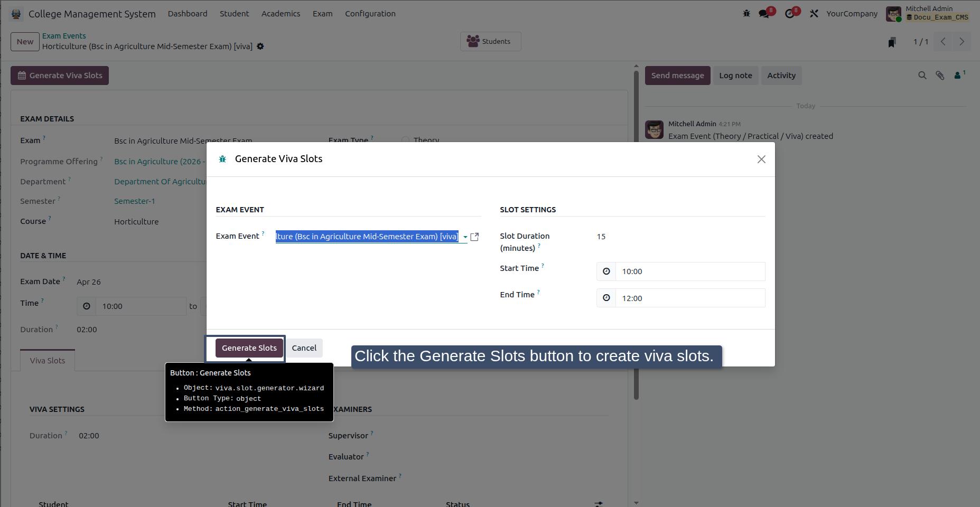
Task: Open the conversations chat bubble icon
Action: click(x=764, y=14)
